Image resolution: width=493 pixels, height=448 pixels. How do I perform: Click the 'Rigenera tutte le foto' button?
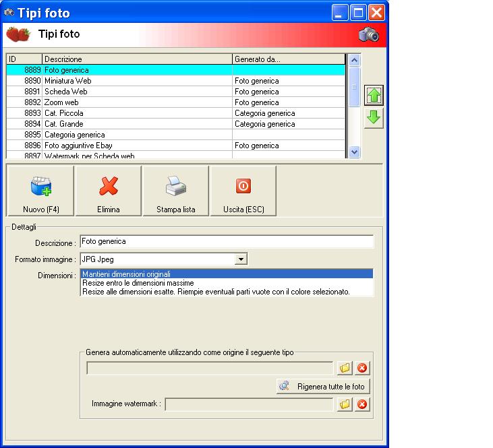click(323, 387)
